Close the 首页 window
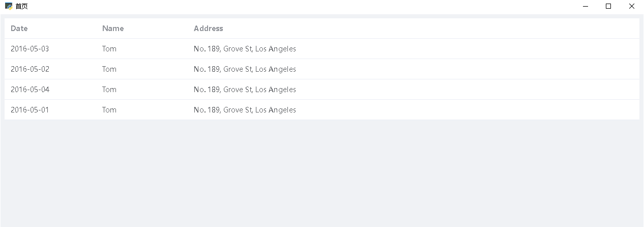This screenshot has height=227, width=644. pos(632,7)
